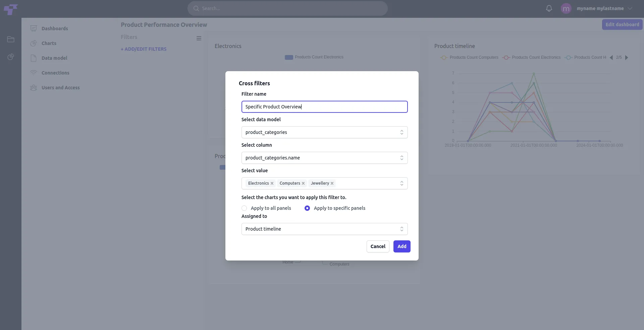Click the notification bell icon
The height and width of the screenshot is (330, 644).
[x=549, y=8]
